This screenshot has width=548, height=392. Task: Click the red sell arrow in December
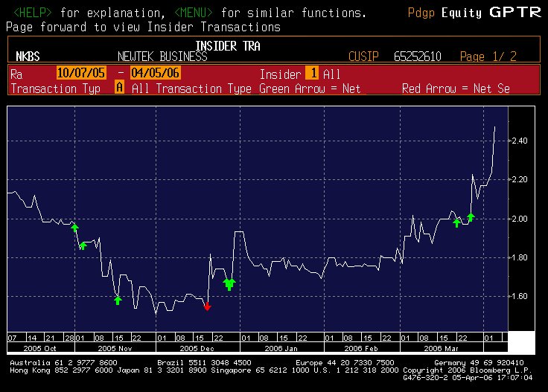(207, 306)
